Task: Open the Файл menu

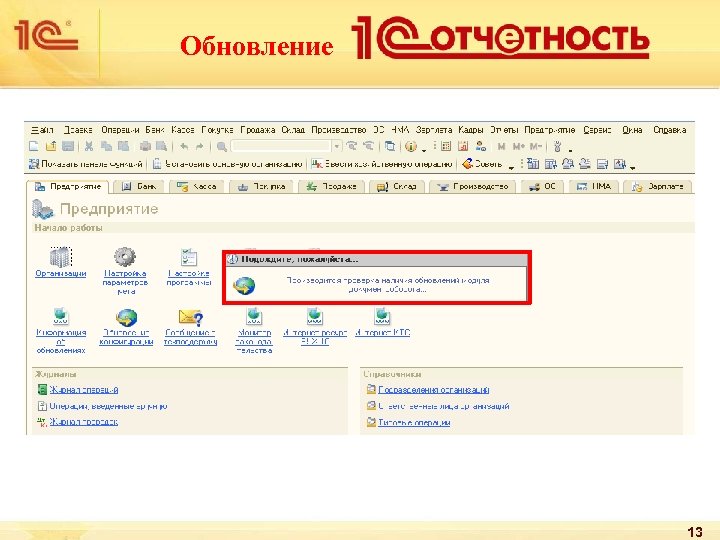Action: pos(42,130)
